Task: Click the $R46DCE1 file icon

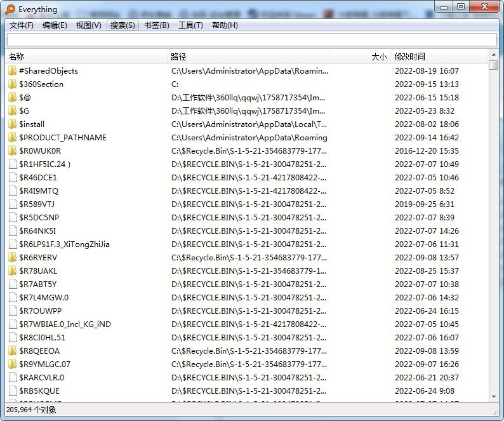Action: click(x=13, y=178)
